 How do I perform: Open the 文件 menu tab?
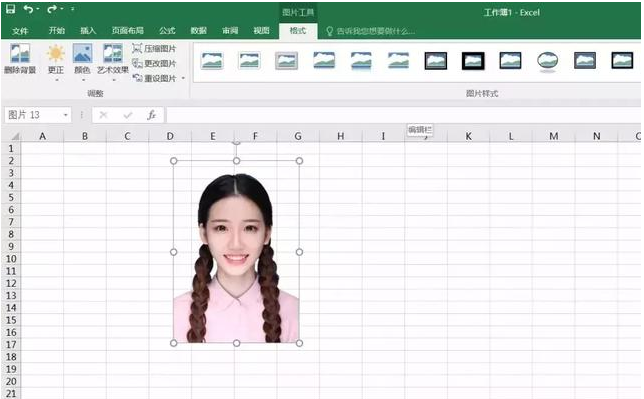pyautogui.click(x=20, y=31)
